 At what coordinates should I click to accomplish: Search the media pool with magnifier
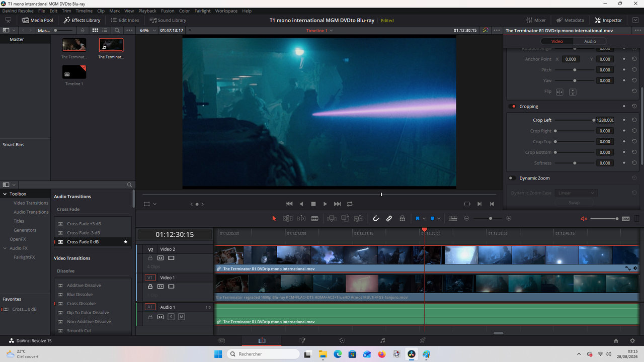coord(117,30)
